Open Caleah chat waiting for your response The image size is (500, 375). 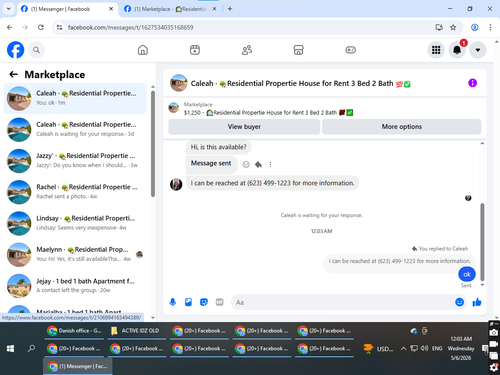75,129
